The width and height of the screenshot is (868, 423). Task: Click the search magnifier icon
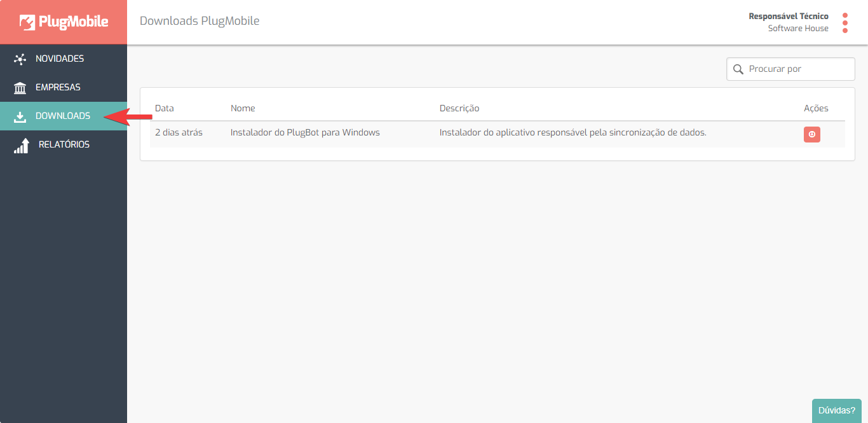click(x=738, y=69)
